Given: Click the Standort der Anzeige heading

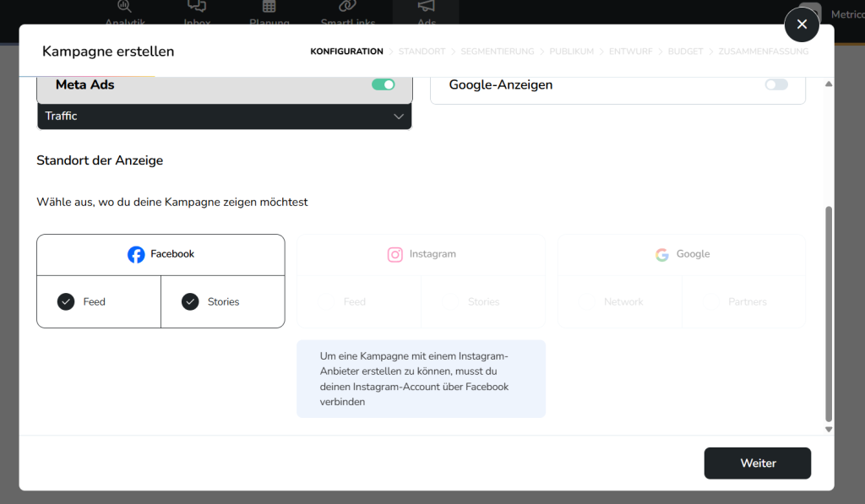Looking at the screenshot, I should click(100, 160).
